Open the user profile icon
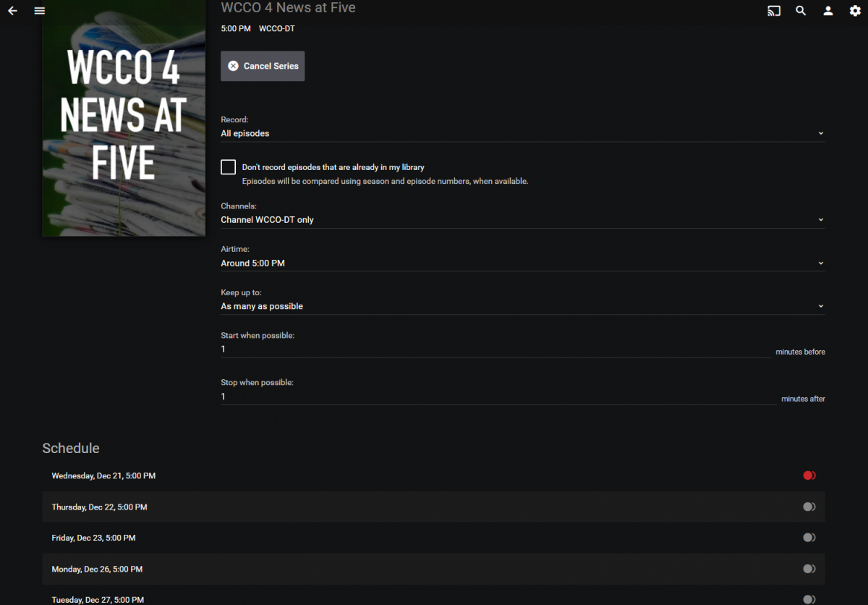868x605 pixels. point(828,11)
